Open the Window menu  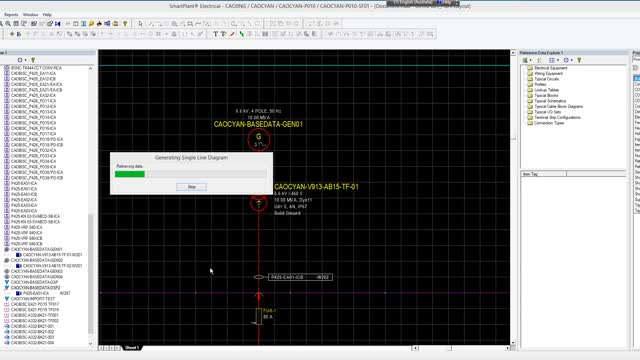pyautogui.click(x=30, y=15)
